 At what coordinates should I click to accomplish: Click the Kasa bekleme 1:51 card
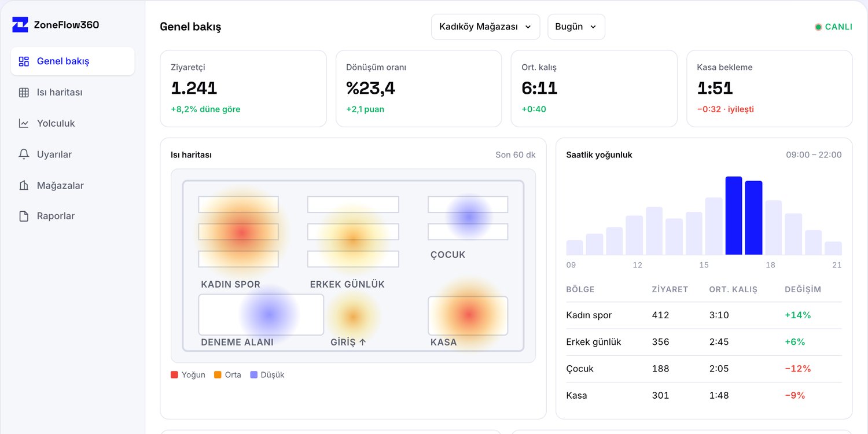coord(769,89)
